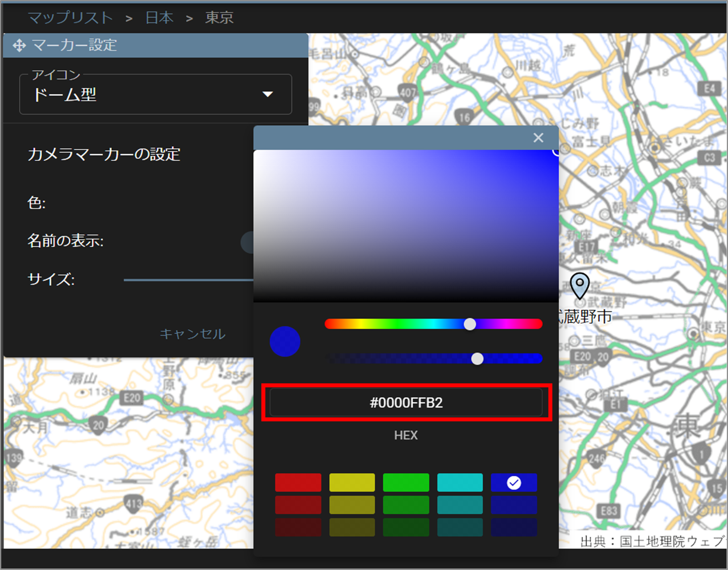Click the dropdown arrow next to ドーム型
The height and width of the screenshot is (570, 728).
(268, 94)
